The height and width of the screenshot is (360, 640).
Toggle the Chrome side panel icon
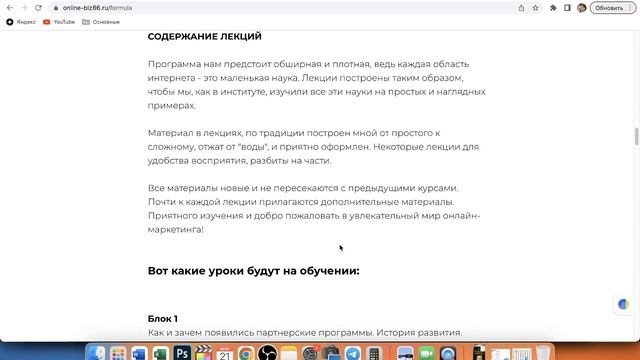point(567,8)
